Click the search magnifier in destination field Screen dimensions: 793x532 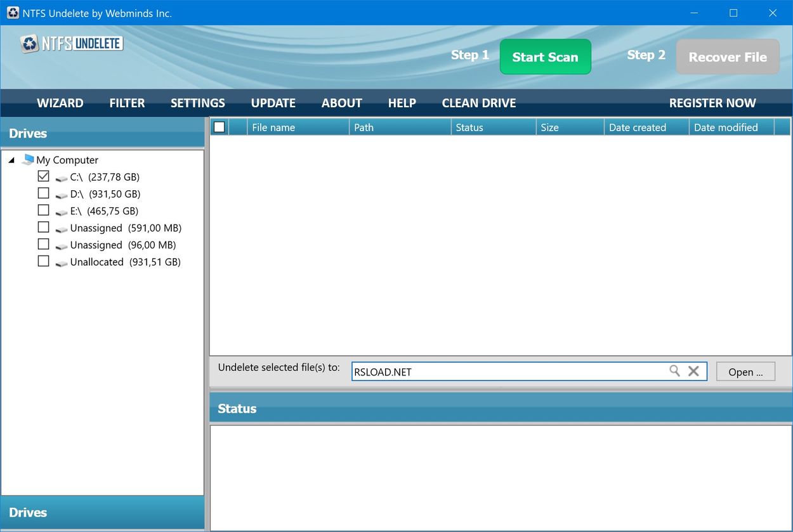674,371
